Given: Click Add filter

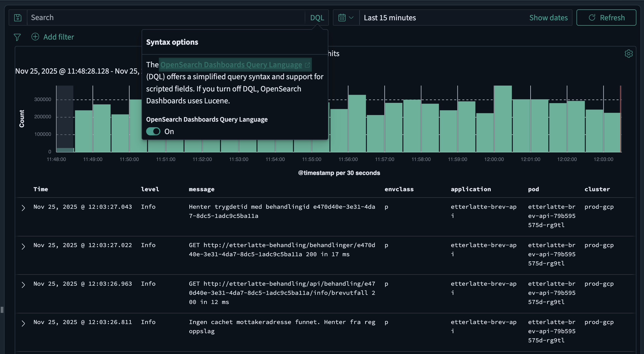Looking at the screenshot, I should click(59, 37).
